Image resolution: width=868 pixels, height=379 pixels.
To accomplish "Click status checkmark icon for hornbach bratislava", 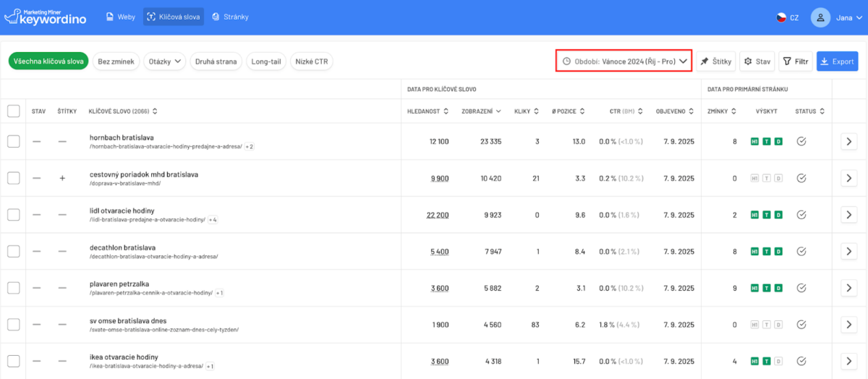I will 801,142.
